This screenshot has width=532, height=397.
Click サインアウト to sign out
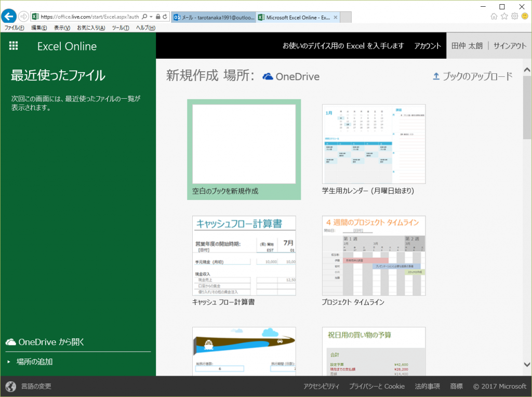click(x=510, y=46)
